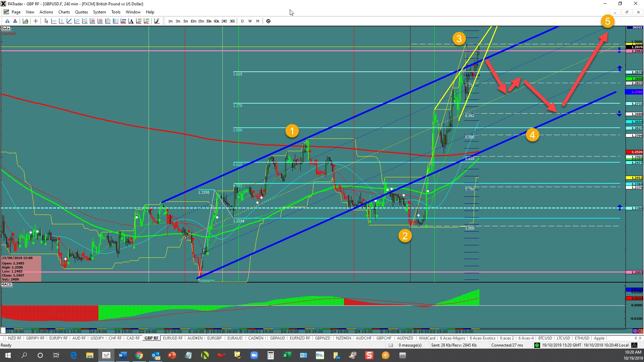Switch to the WildCard tab
Viewport: 644px width, 362px height.
[427, 338]
